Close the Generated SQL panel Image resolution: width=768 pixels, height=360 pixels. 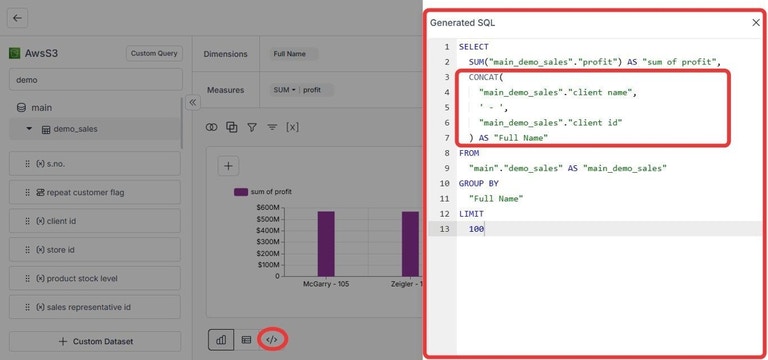click(x=756, y=23)
